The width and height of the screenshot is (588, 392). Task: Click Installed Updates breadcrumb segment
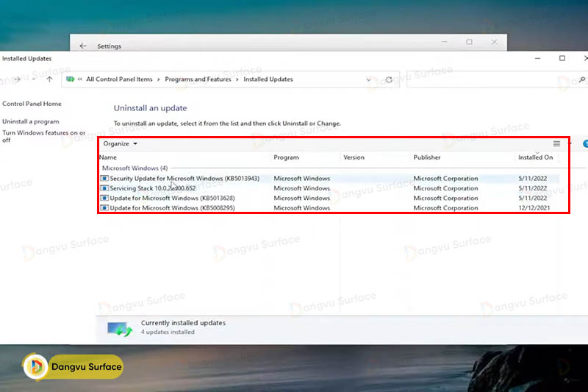click(268, 79)
